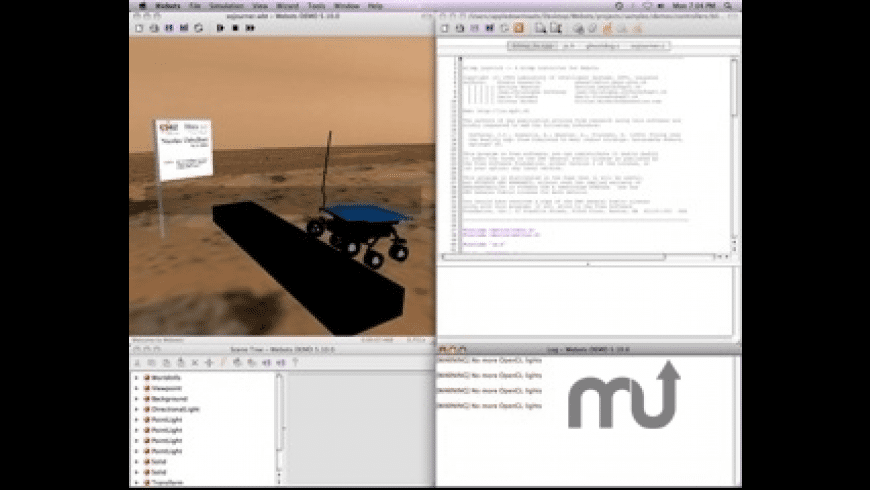Click the revert world circular-arrow icon

(x=199, y=28)
